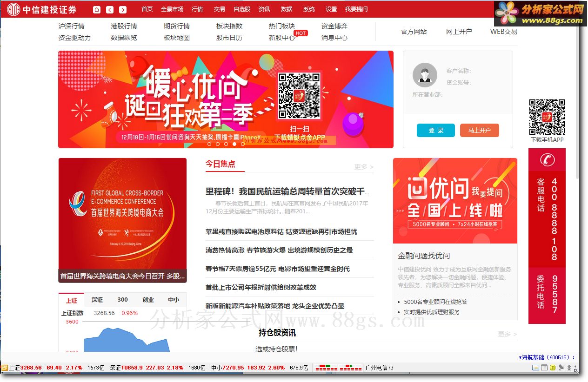Open the 资金驱动力 link

point(74,38)
